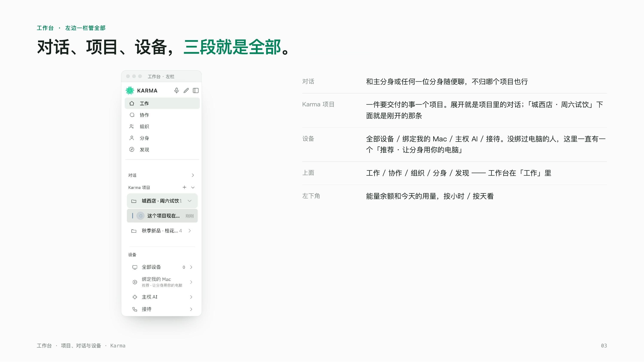Click the pencil compose icon
Viewport: 644px width, 362px height.
point(186,90)
